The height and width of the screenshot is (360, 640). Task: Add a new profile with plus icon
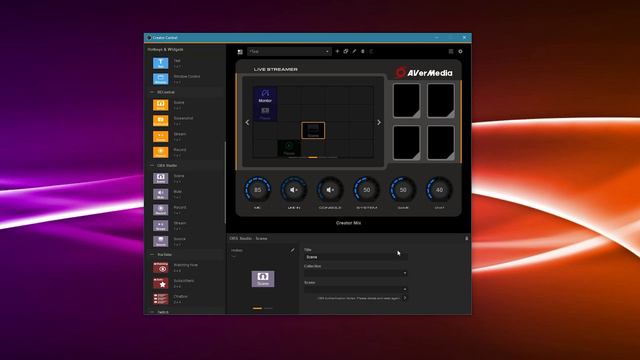point(337,51)
